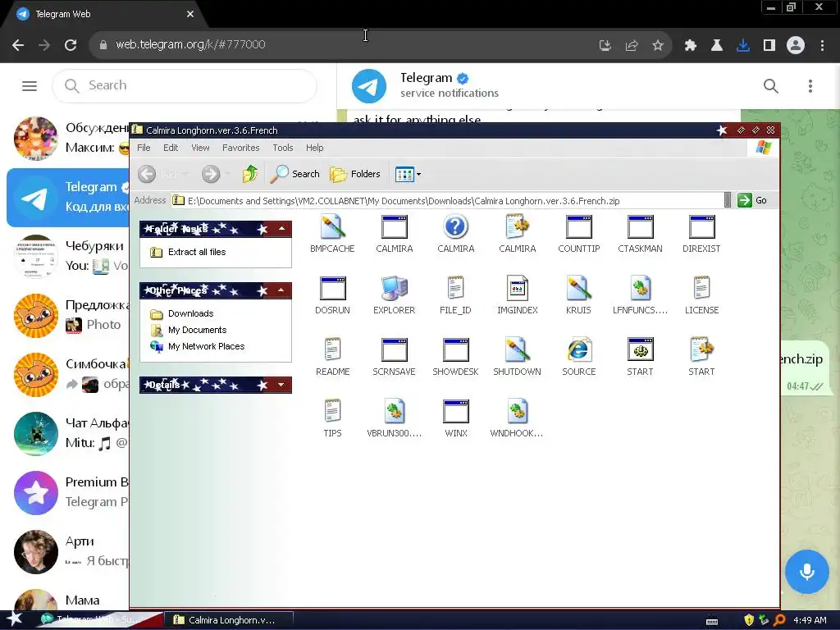Click Chrome's back arrow
This screenshot has width=840, height=630.
(x=18, y=45)
